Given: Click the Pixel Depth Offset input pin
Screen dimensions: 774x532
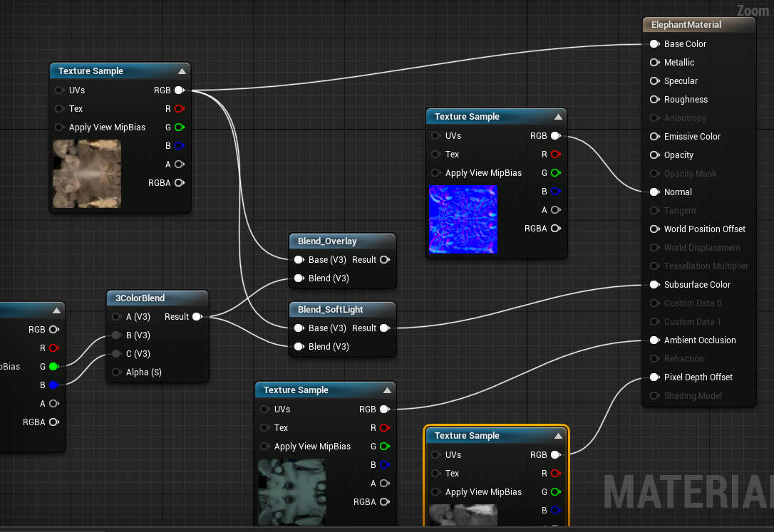Looking at the screenshot, I should (654, 377).
